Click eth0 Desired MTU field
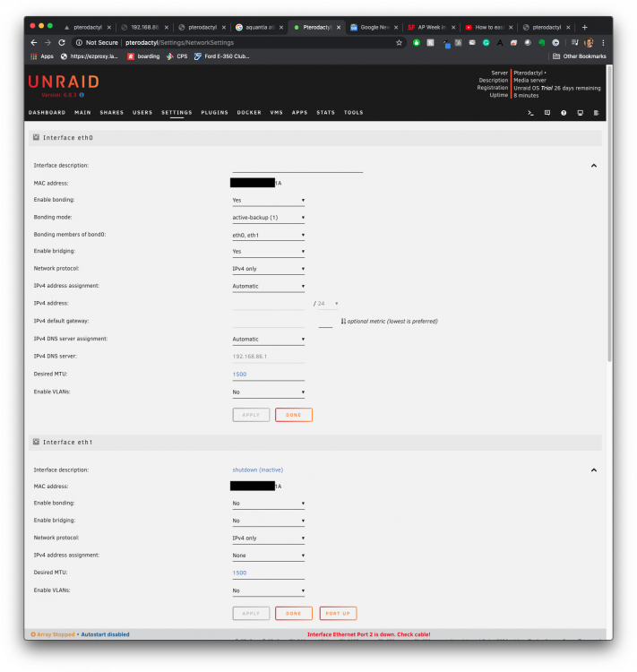 [x=269, y=375]
